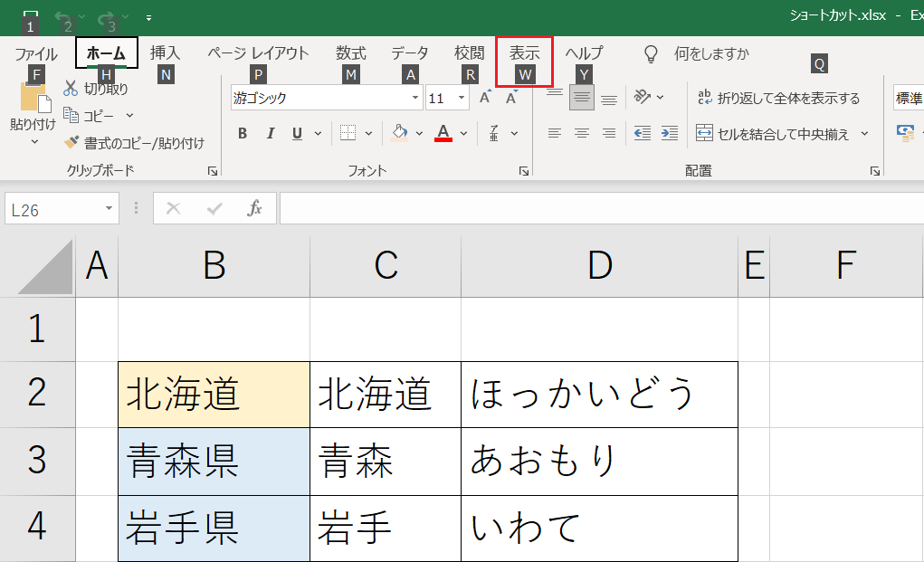This screenshot has height=562, width=924.
Task: Open the 挿入 tab
Action: click(x=165, y=53)
